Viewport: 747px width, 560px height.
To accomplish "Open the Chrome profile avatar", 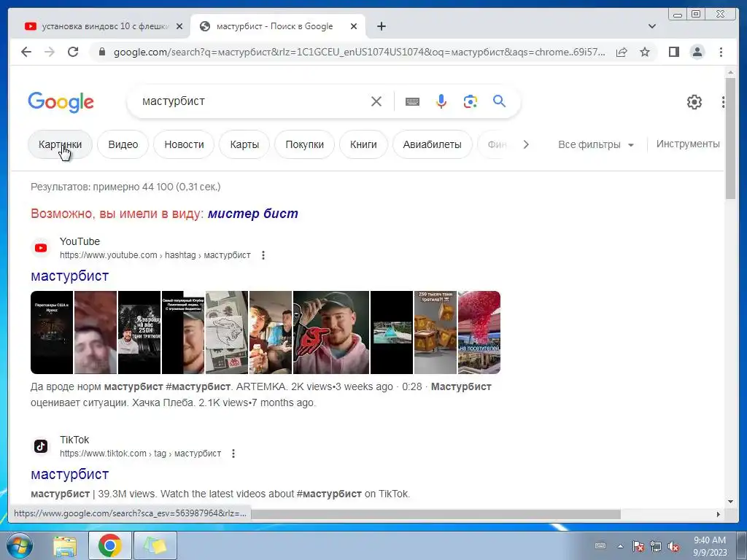I will tap(697, 52).
